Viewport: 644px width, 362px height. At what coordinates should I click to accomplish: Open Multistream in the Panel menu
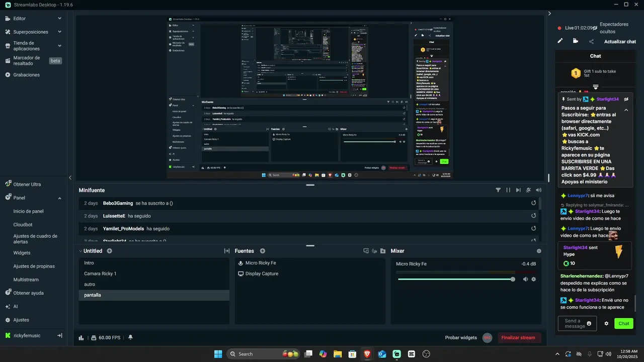[x=26, y=280]
